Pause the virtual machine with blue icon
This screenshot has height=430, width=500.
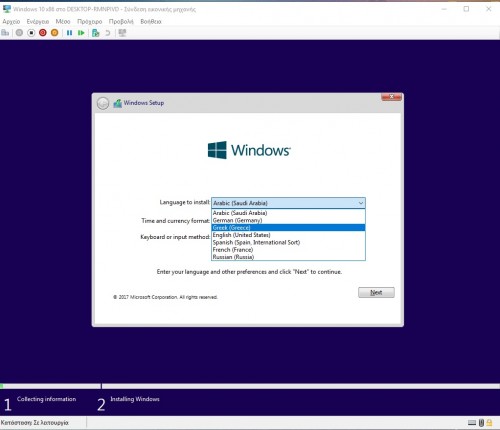point(69,33)
